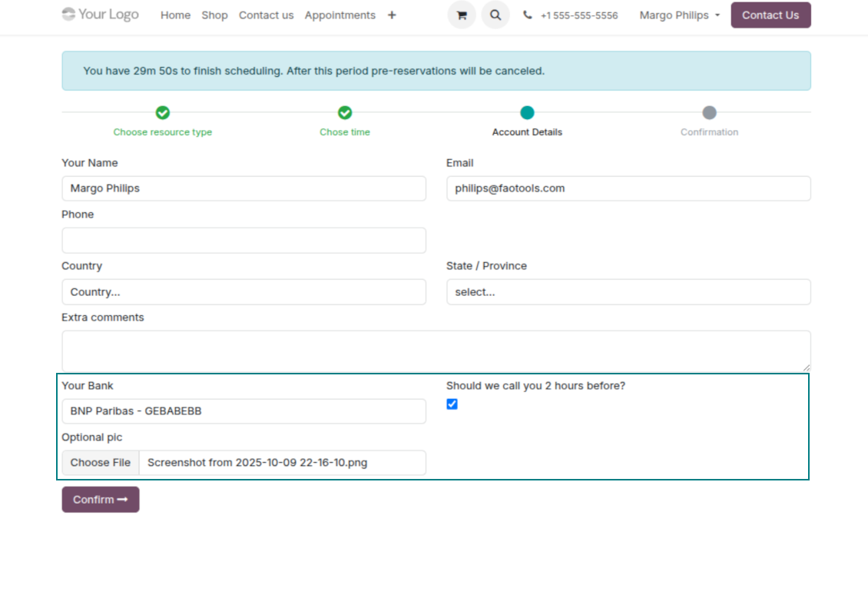
Task: Click the Contact Us button
Action: 770,15
